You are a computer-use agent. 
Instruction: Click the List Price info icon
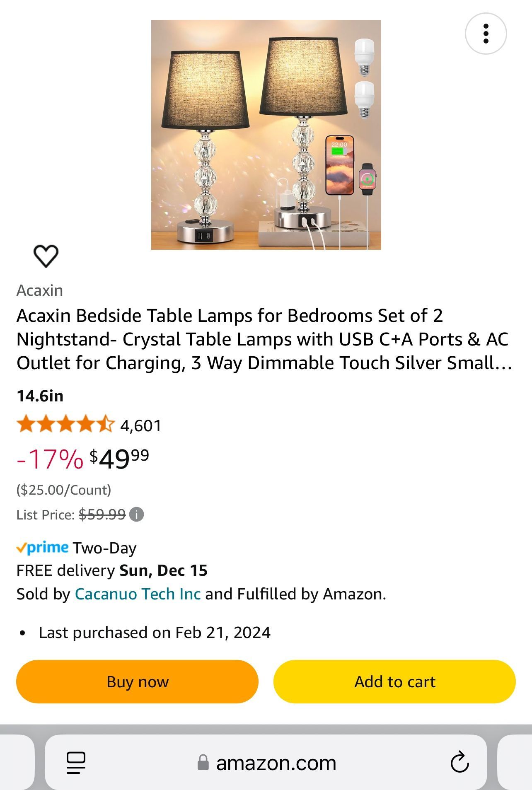(x=136, y=515)
